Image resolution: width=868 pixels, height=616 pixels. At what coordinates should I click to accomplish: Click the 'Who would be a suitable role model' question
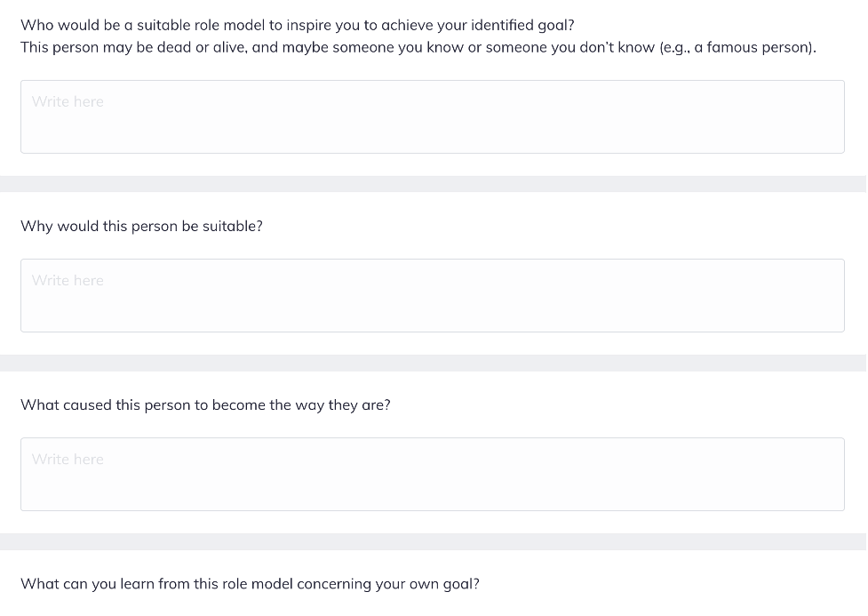click(x=297, y=25)
